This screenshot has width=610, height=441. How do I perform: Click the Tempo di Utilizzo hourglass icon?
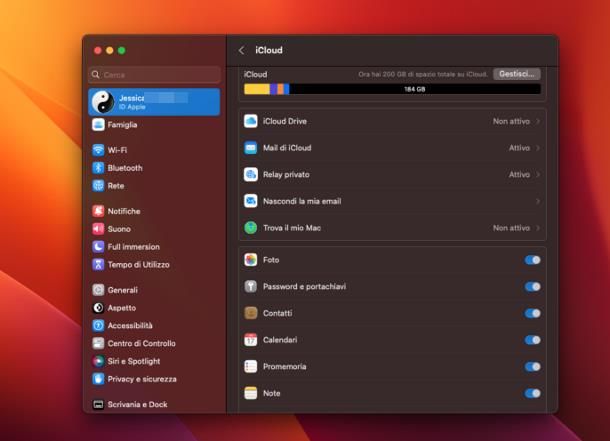[x=98, y=264]
